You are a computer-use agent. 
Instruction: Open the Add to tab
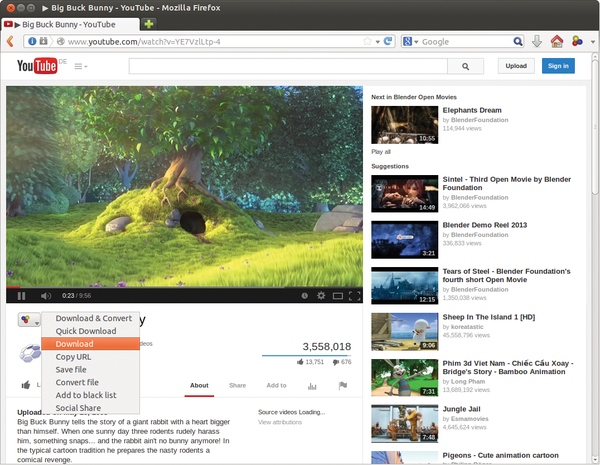click(276, 385)
